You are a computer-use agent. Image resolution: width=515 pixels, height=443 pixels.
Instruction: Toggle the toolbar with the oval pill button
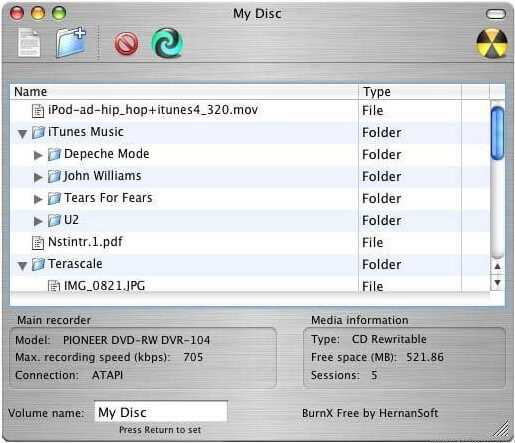[x=496, y=14]
